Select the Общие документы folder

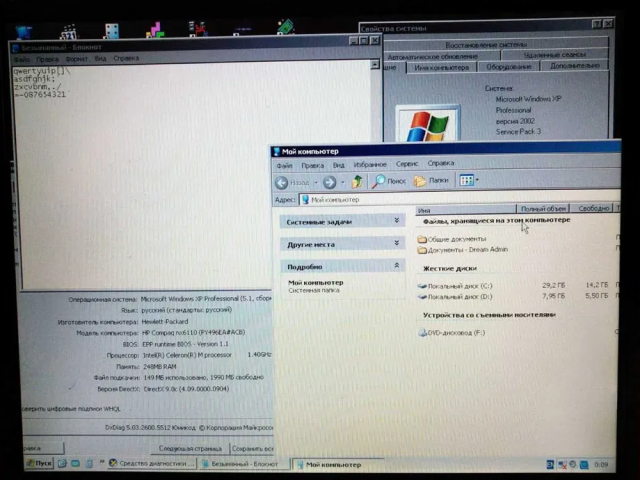click(x=452, y=239)
